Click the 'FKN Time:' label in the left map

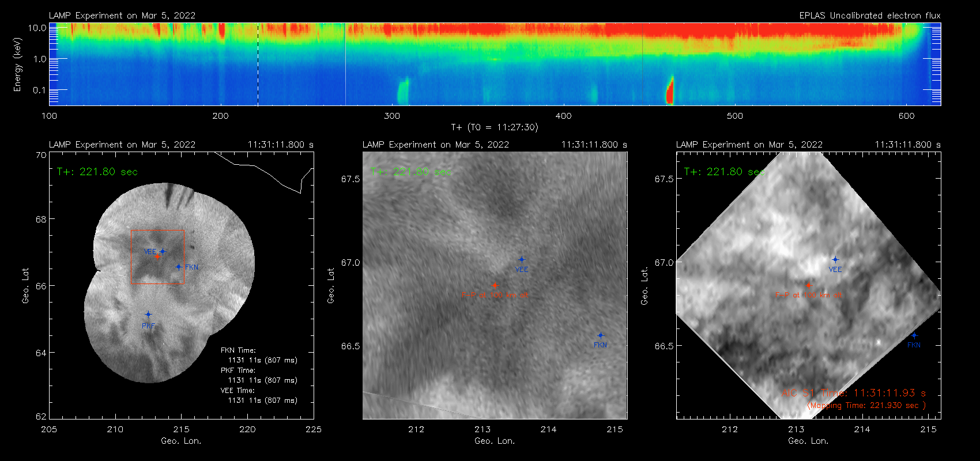[238, 350]
